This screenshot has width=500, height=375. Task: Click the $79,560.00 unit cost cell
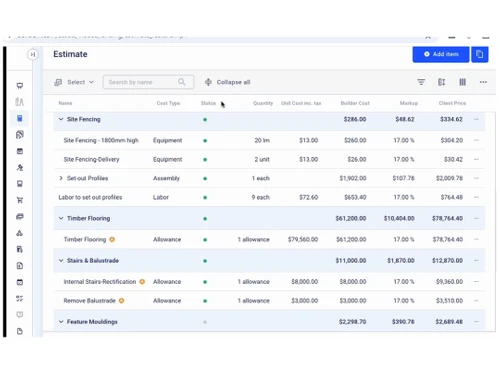(x=303, y=239)
